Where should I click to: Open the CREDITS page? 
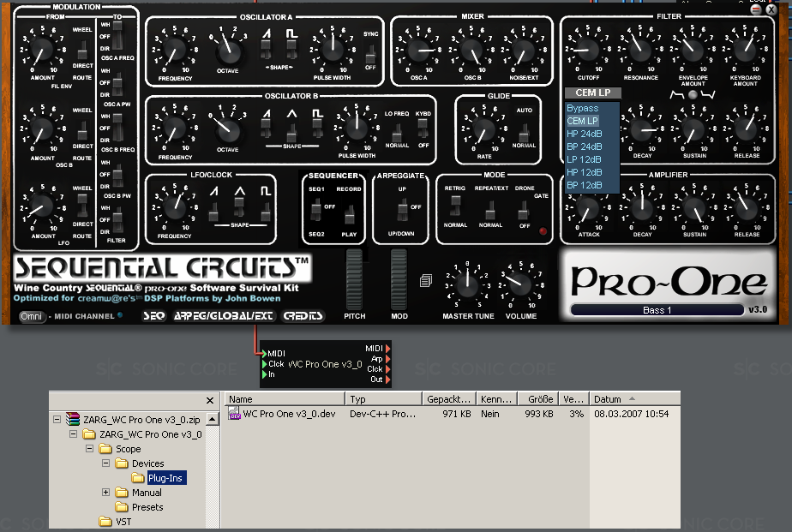tap(303, 316)
